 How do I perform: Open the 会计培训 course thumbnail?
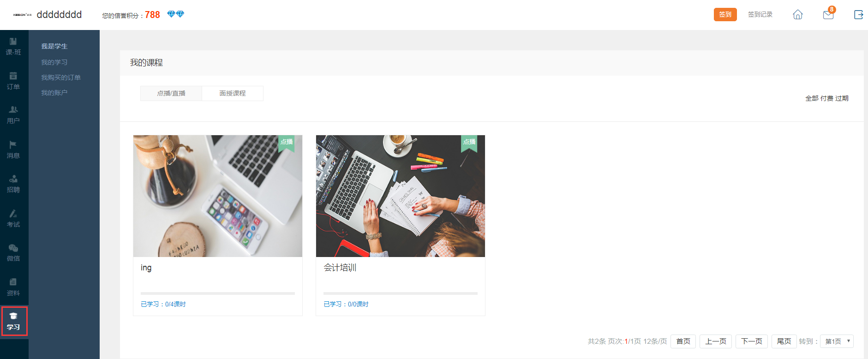click(x=401, y=196)
